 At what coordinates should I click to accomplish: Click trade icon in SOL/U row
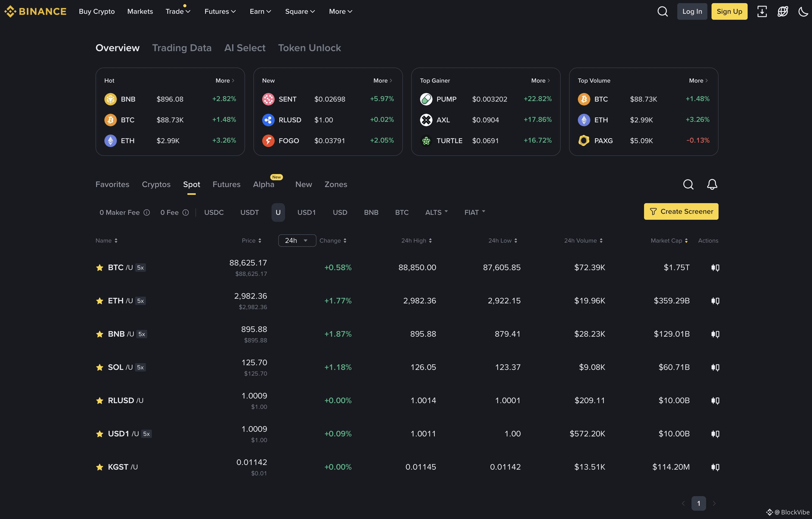(715, 367)
